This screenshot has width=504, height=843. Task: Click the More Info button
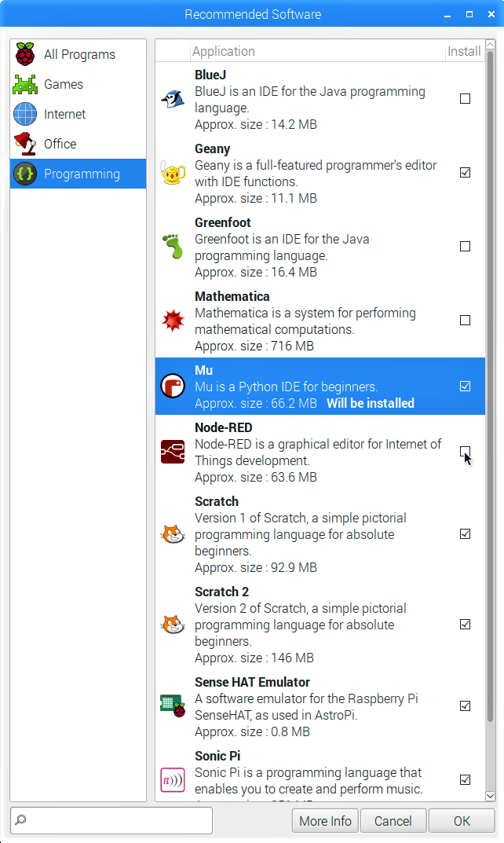tap(326, 821)
